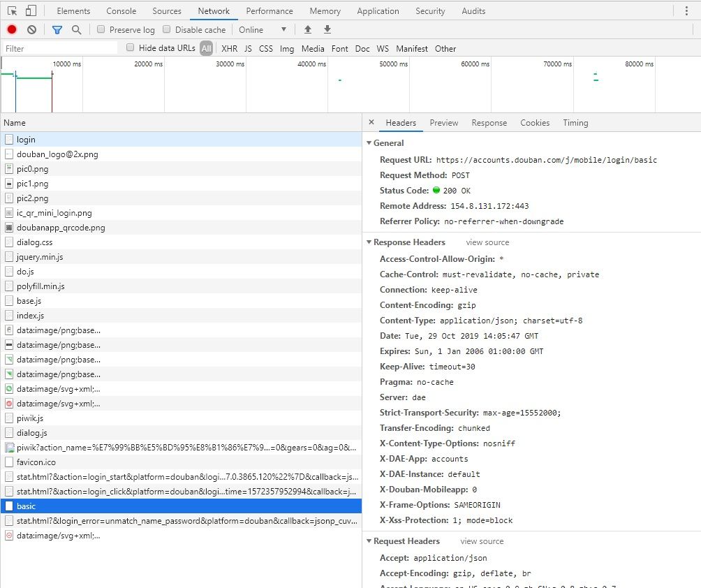Screen dimensions: 701x588
Task: Select the All resource type filter
Action: 206,48
